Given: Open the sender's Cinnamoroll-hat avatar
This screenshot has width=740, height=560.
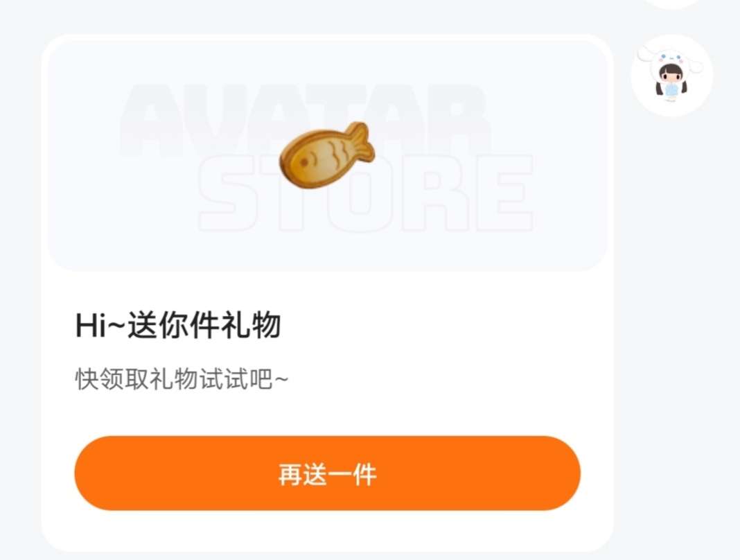Looking at the screenshot, I should pos(671,76).
